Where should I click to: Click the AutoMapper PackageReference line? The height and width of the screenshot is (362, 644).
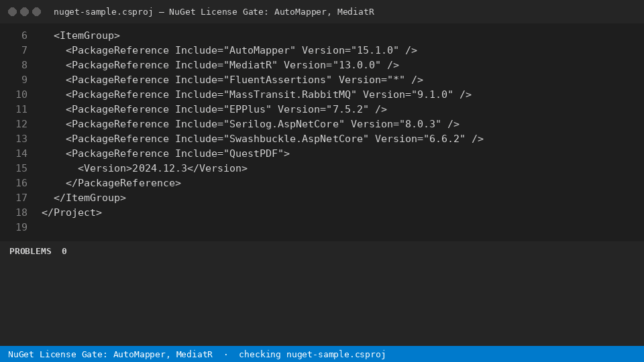[241, 50]
